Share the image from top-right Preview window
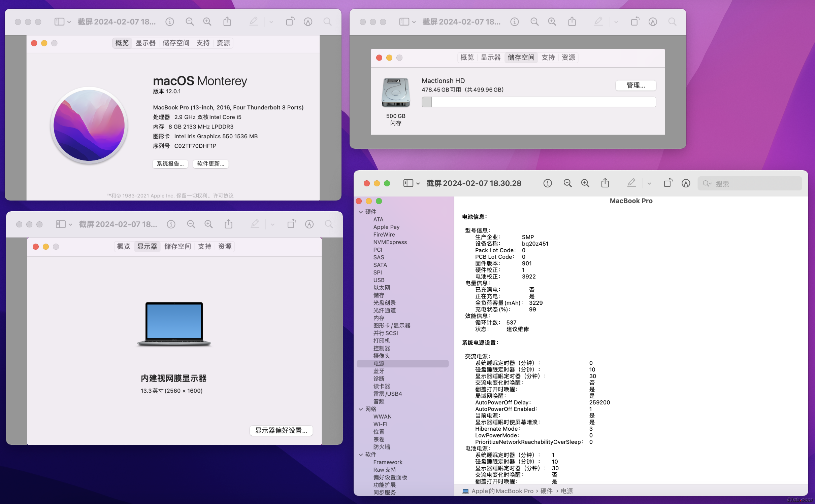 tap(572, 21)
